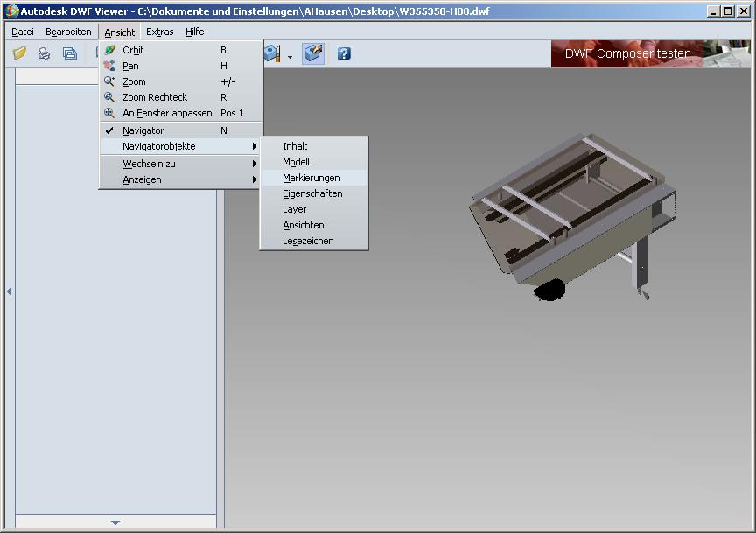Click the Open file folder icon
The height and width of the screenshot is (533, 756).
click(x=20, y=53)
